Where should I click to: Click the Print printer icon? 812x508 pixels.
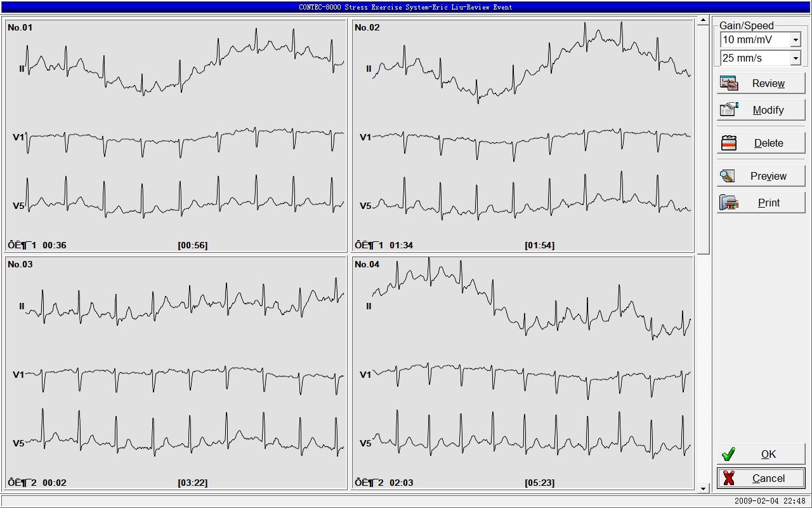coord(729,203)
